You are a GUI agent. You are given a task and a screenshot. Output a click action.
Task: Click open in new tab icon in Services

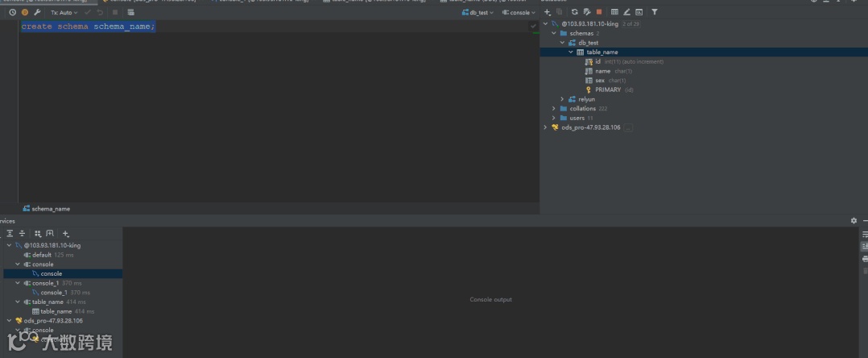50,233
